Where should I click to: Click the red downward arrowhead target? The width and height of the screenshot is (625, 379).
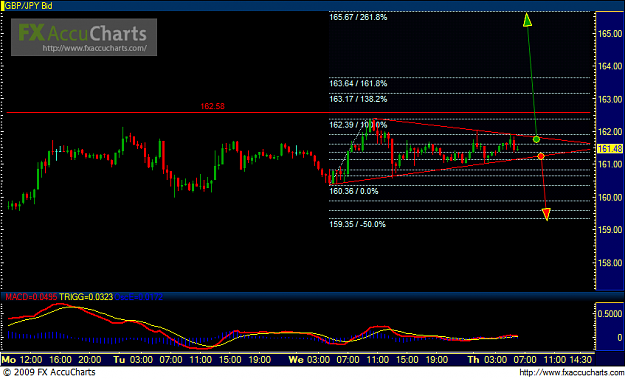[546, 214]
